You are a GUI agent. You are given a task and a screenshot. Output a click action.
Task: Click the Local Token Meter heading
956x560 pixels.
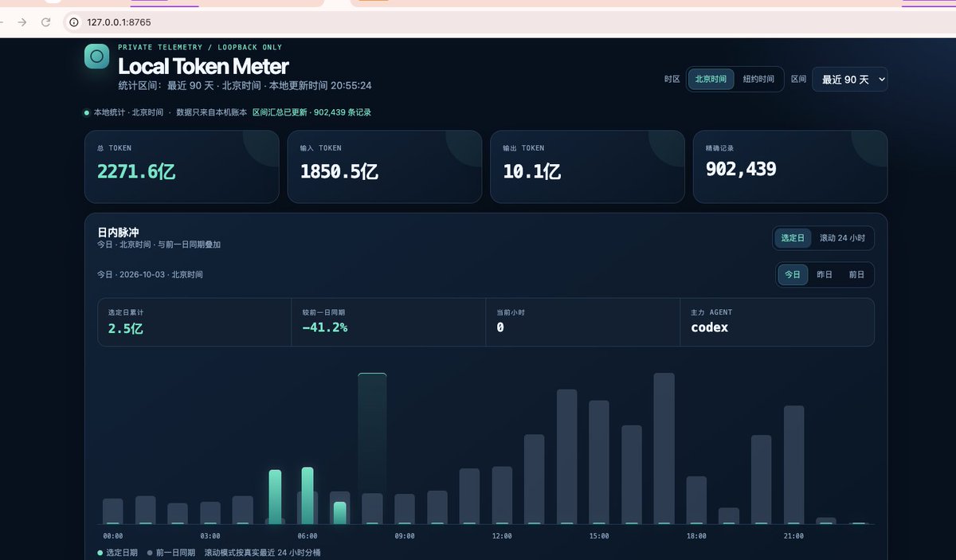click(x=203, y=66)
